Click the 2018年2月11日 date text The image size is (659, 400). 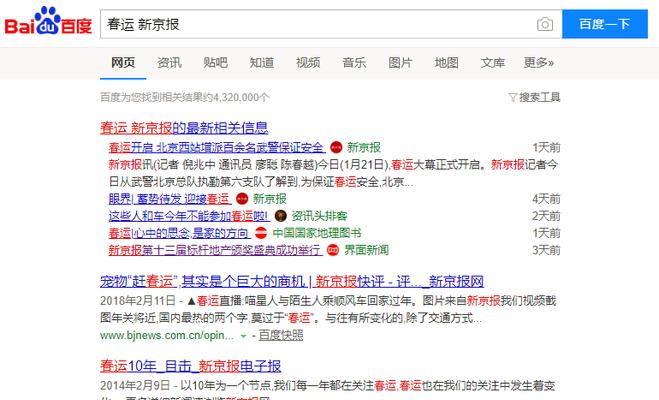[x=137, y=301]
